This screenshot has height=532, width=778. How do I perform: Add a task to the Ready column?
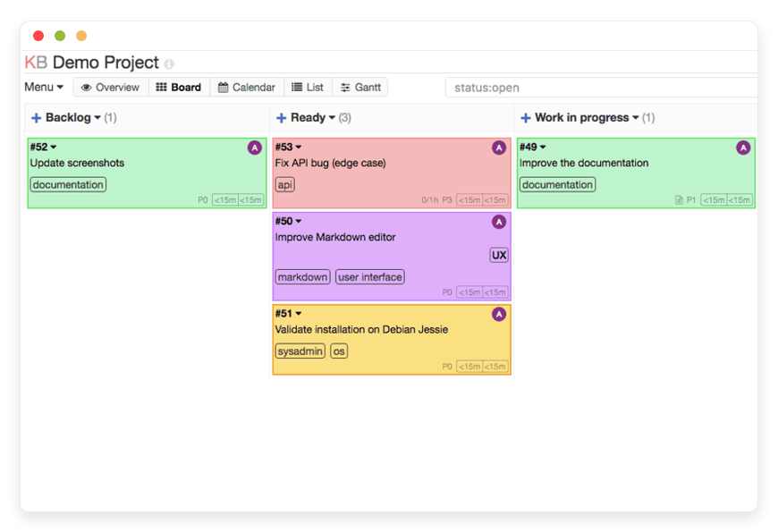click(x=281, y=118)
